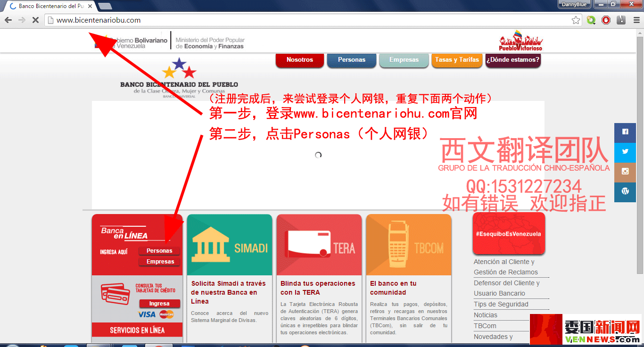Open the green ring extension icon
This screenshot has height=347, width=644.
tap(591, 20)
